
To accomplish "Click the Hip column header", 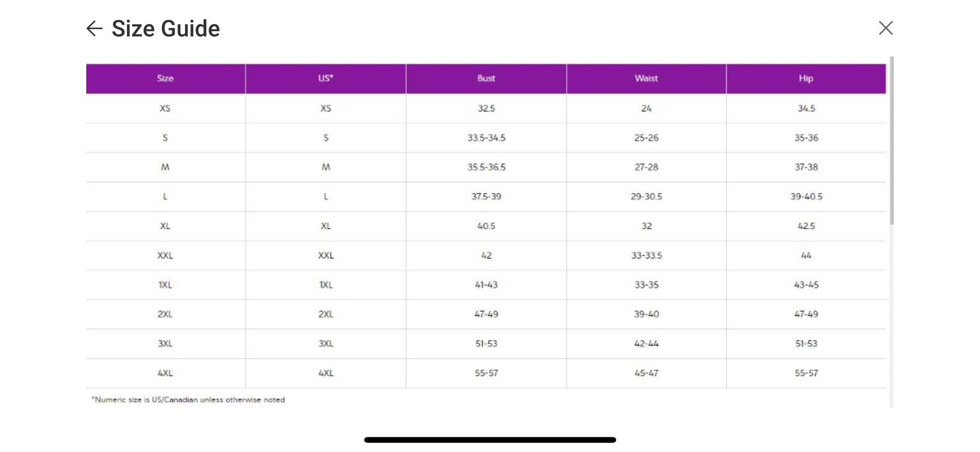I will click(806, 79).
